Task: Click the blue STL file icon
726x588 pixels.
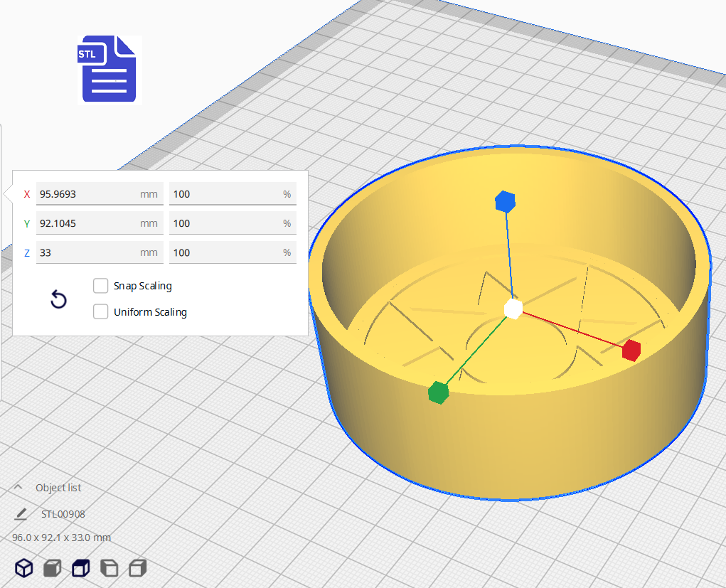Action: pyautogui.click(x=110, y=69)
